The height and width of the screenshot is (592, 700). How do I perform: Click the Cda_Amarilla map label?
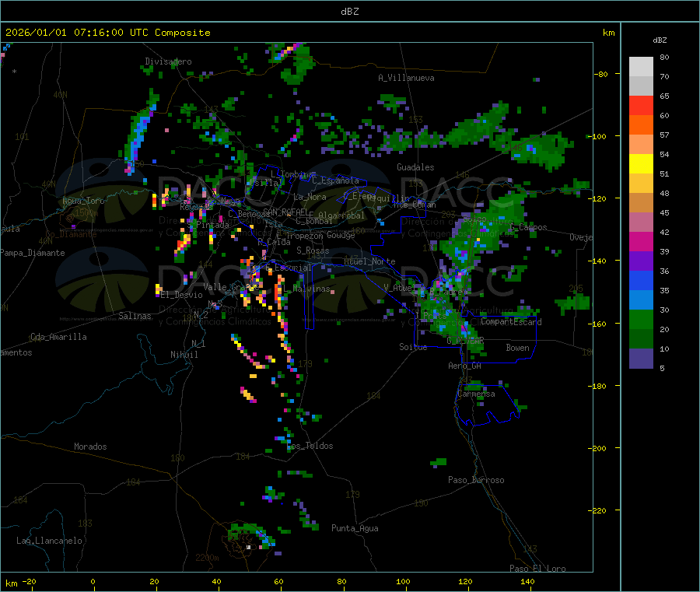tap(58, 337)
